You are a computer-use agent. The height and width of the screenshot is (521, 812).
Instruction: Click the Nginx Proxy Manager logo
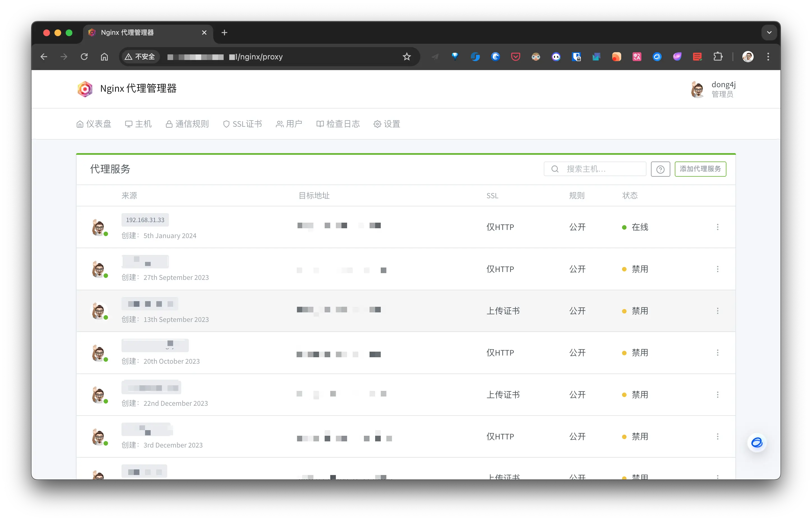(x=85, y=89)
